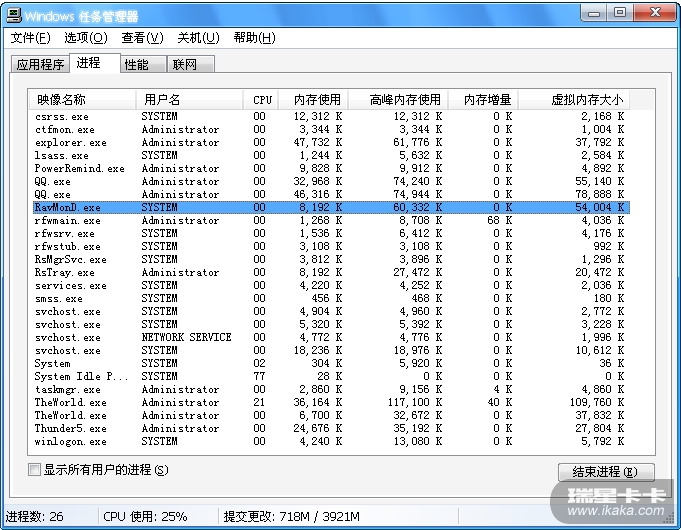Sort by 高峰内存使用 column header

pyautogui.click(x=398, y=100)
